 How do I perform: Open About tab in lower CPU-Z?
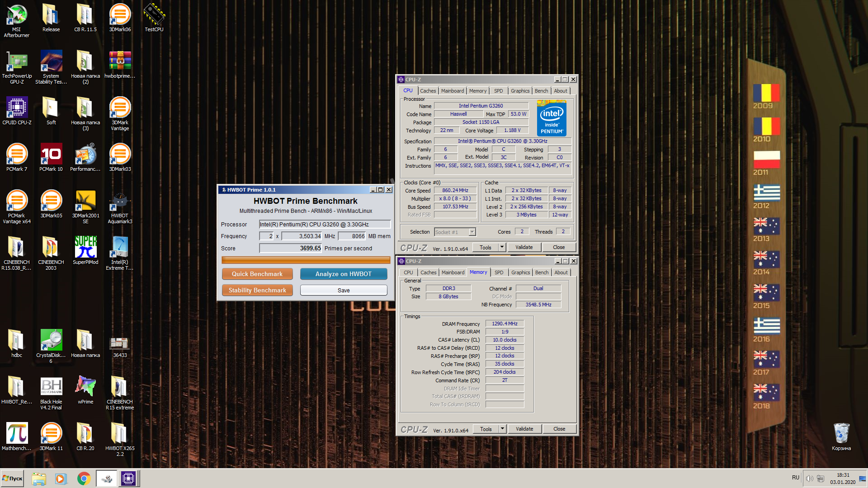561,272
